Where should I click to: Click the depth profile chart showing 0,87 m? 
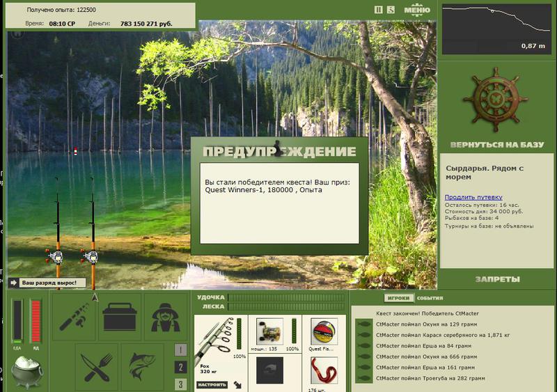pyautogui.click(x=496, y=29)
